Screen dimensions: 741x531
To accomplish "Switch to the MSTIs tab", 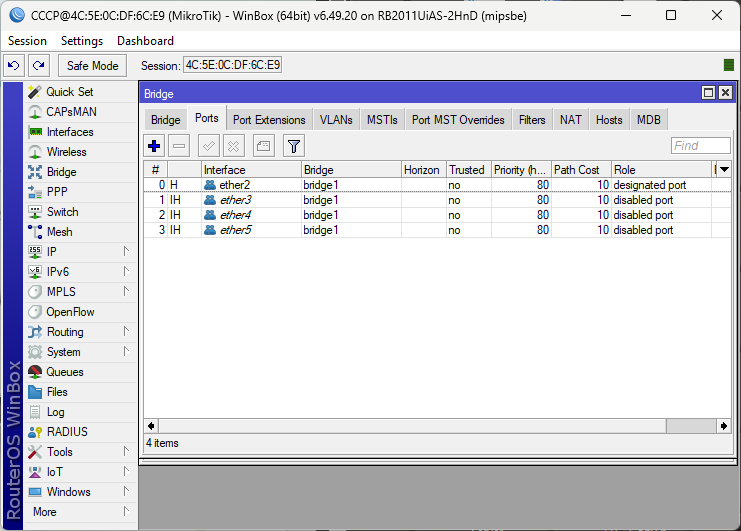I will click(x=382, y=120).
